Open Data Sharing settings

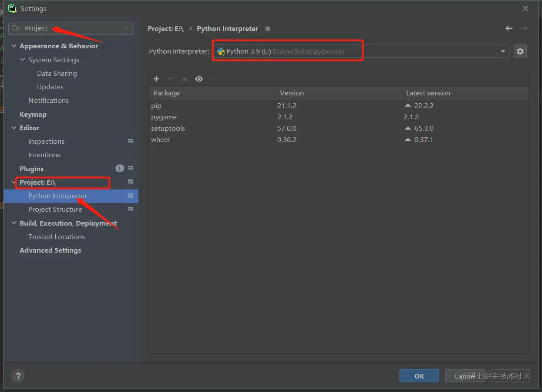coord(57,73)
